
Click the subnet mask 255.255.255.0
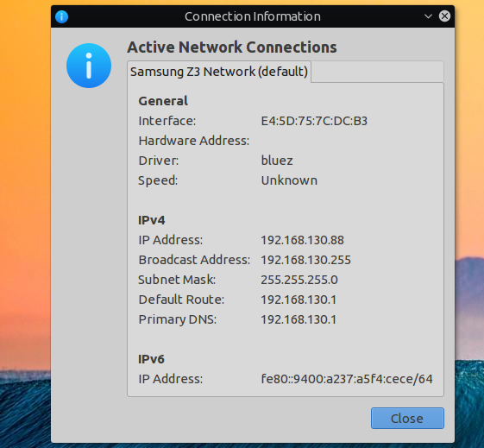299,280
